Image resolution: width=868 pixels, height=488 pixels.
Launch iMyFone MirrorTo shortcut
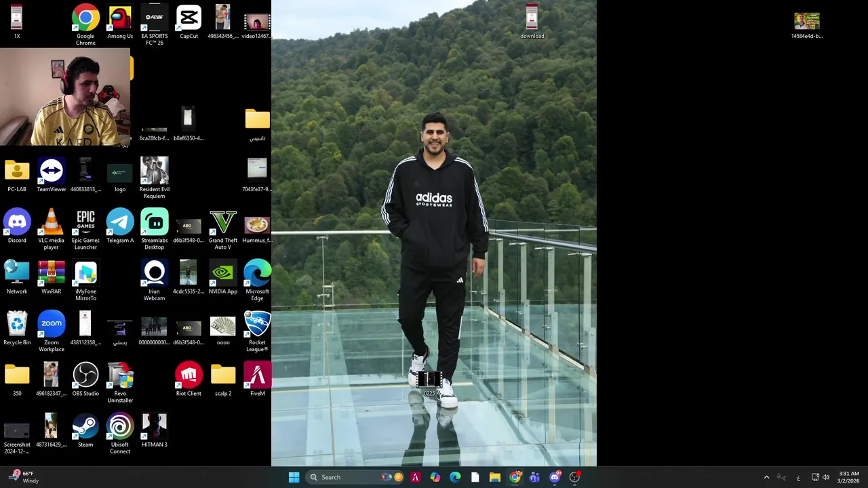click(x=85, y=281)
